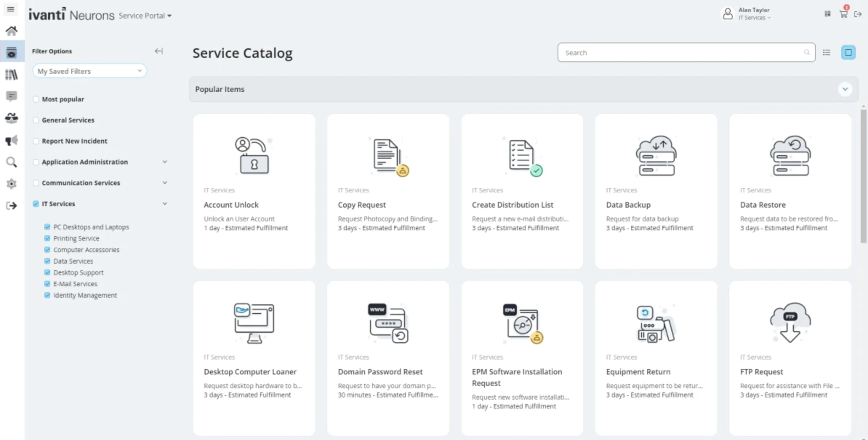Click the user avatar icon
Screen dimensions: 868x440
click(728, 14)
